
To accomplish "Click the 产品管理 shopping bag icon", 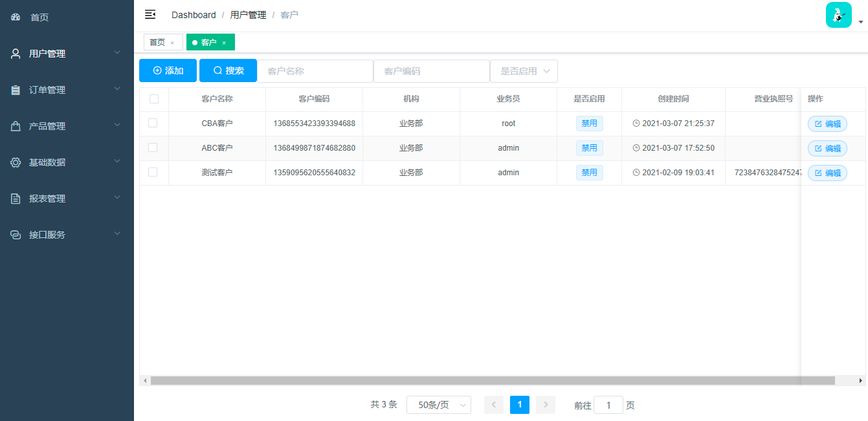I will [x=16, y=126].
